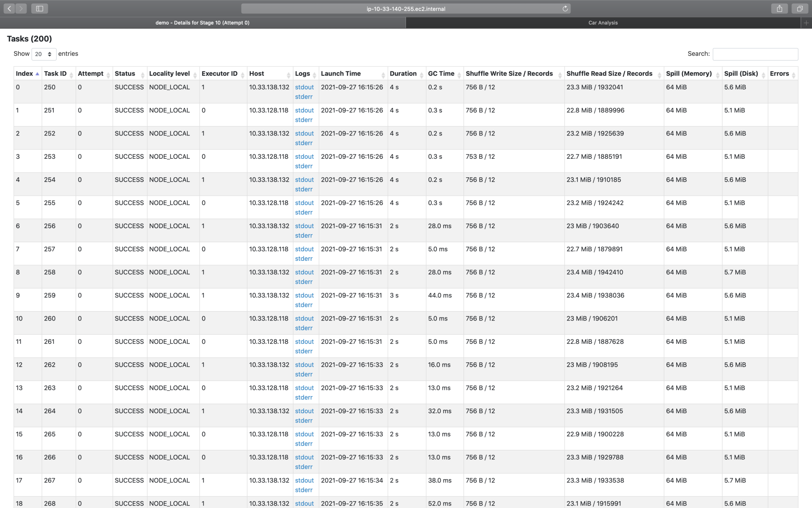
Task: Switch to the Car Analysis tab
Action: coord(603,23)
